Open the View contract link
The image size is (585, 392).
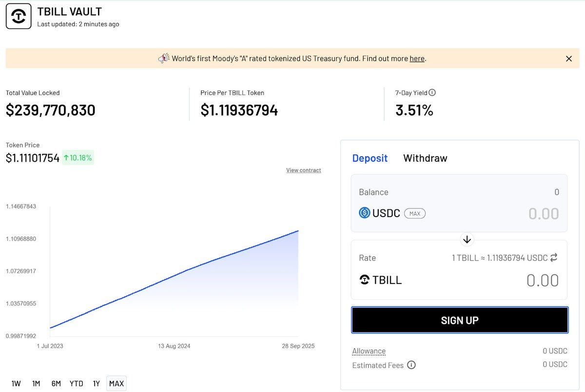tap(303, 170)
